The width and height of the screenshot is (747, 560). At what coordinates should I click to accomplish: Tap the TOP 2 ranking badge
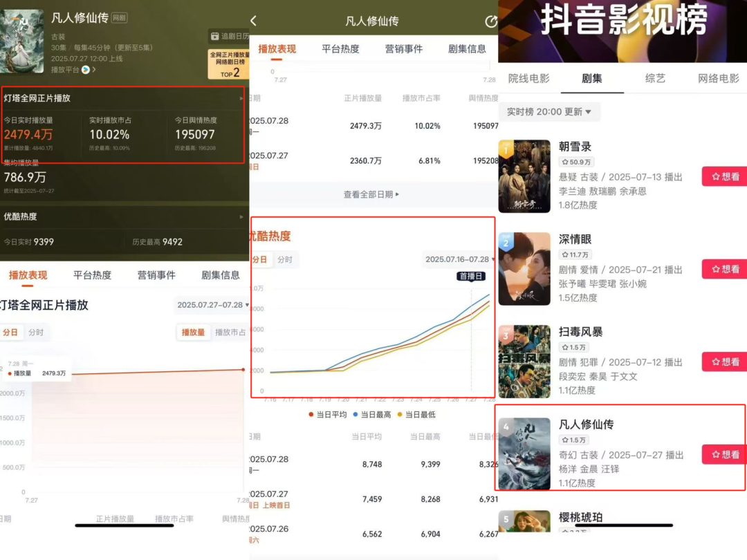(229, 65)
